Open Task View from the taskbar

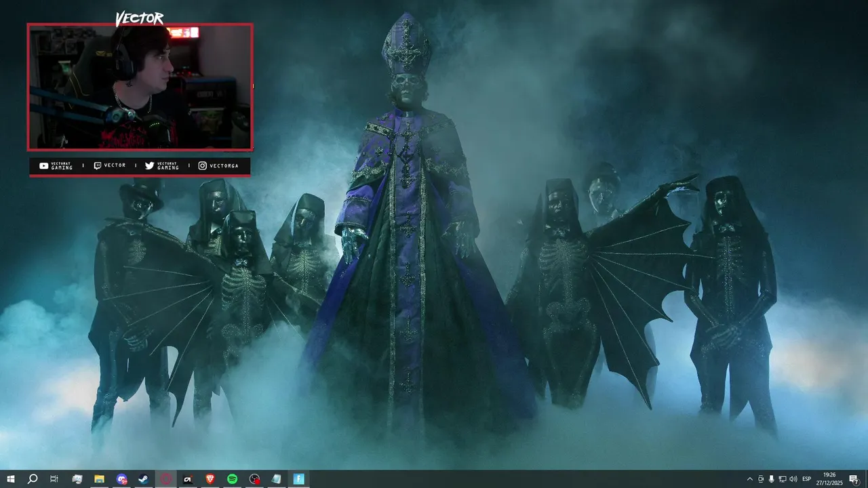click(54, 479)
